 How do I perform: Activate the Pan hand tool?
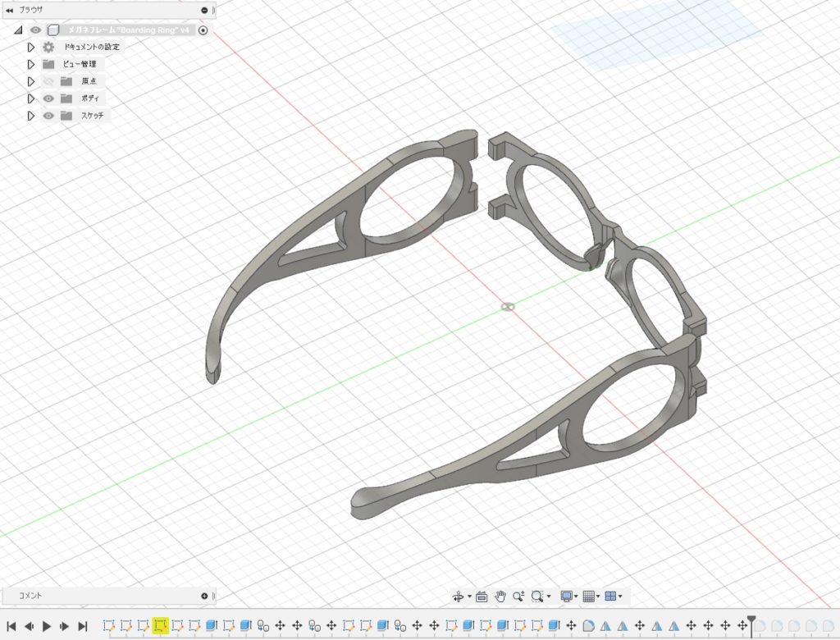click(x=500, y=597)
